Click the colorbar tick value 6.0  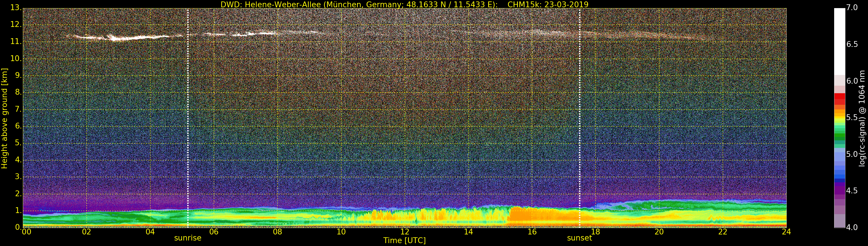852,81
